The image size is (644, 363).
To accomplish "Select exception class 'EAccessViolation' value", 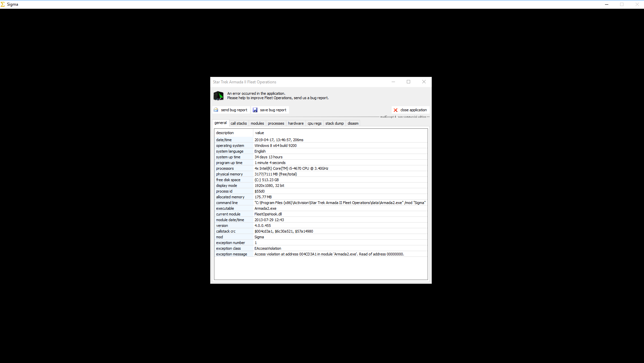I will point(268,248).
